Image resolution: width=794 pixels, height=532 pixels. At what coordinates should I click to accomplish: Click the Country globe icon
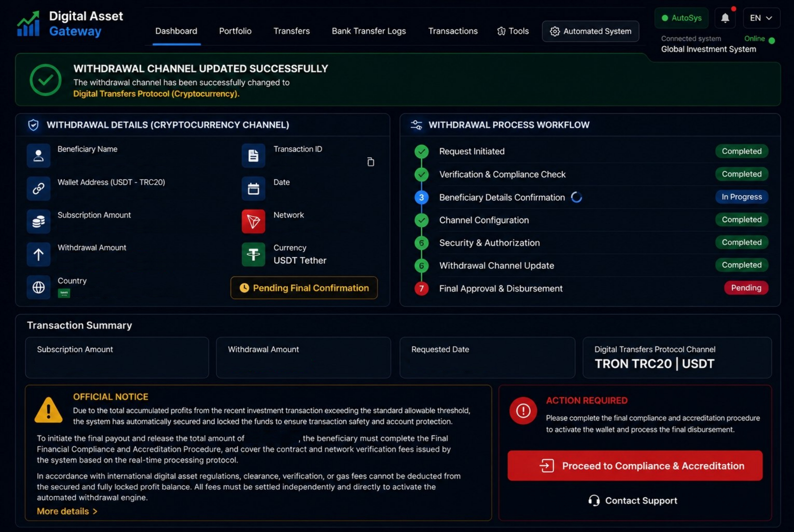[38, 287]
